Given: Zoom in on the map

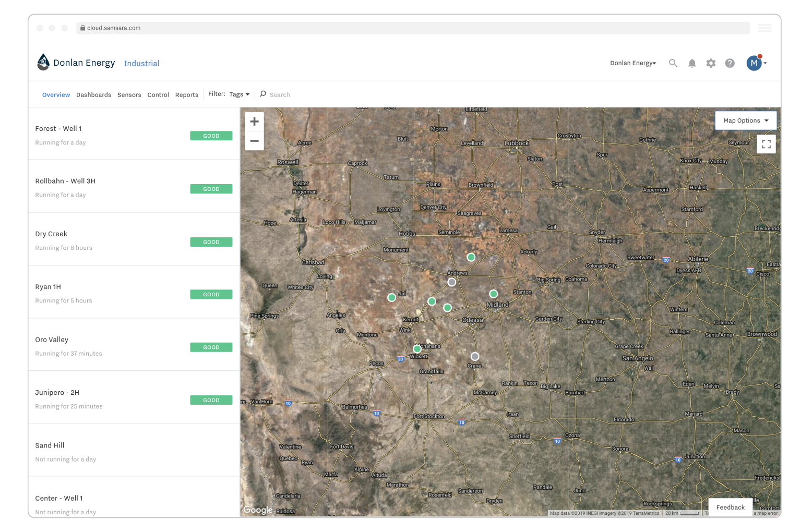Looking at the screenshot, I should [254, 122].
